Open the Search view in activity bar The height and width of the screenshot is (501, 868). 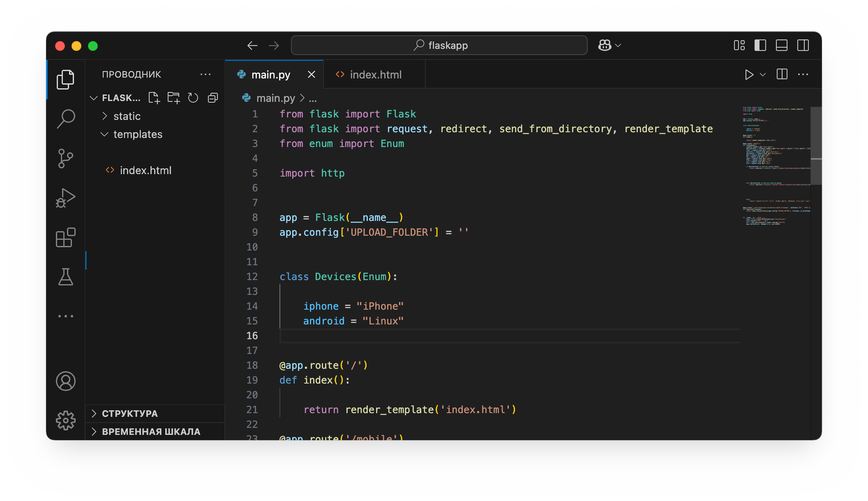66,119
